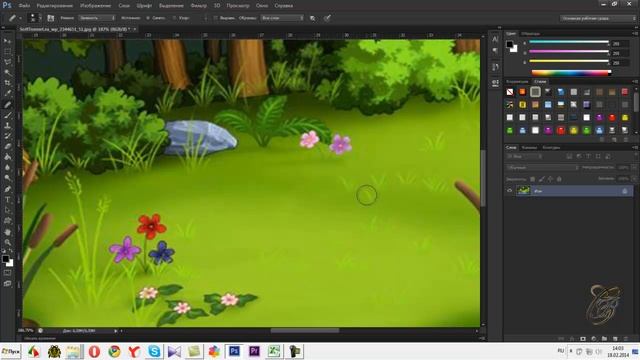The height and width of the screenshot is (360, 640).
Task: Close the open document tab
Action: pos(134,29)
